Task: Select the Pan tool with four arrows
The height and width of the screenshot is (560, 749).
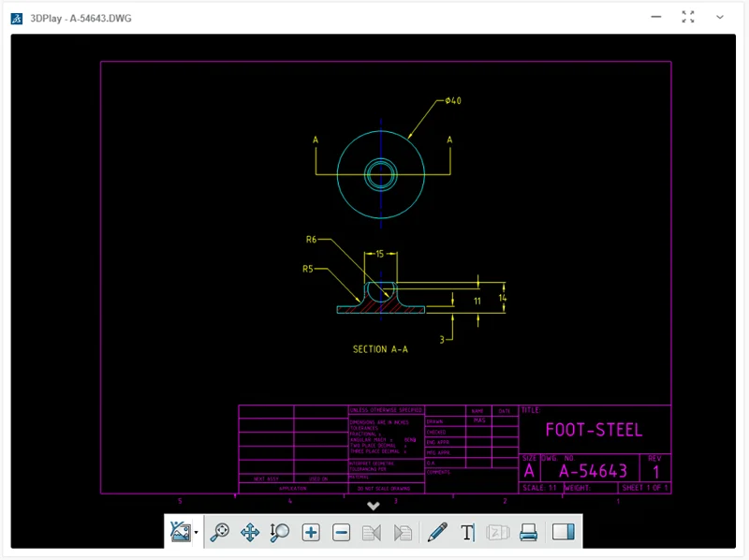Action: click(250, 532)
